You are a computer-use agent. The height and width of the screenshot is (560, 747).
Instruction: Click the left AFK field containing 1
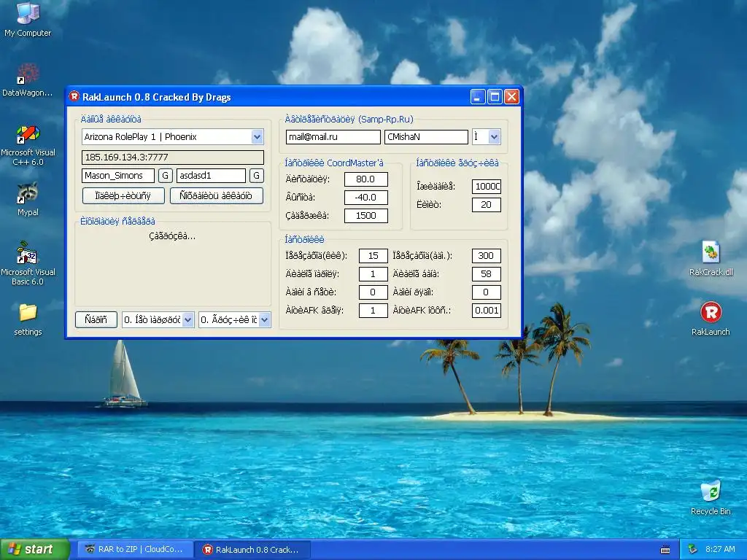[373, 311]
